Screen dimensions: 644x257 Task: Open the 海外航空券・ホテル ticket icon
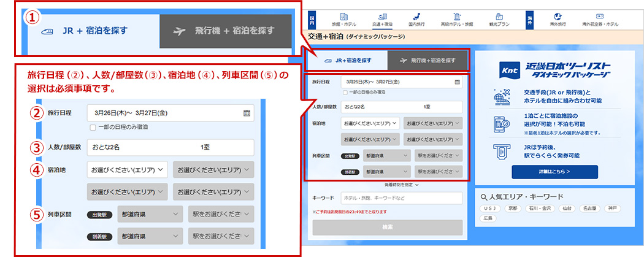[x=600, y=17]
